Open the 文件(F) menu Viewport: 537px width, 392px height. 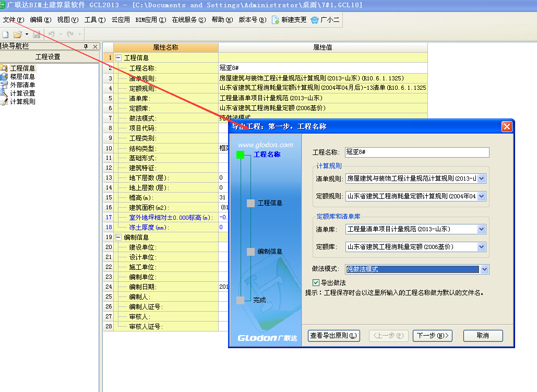14,19
